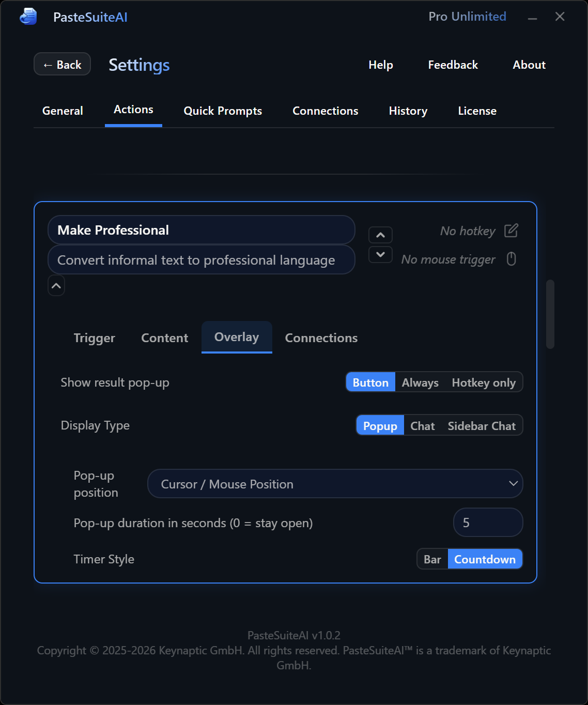Edit the Make Professional action name field
The width and height of the screenshot is (588, 705).
[x=202, y=230]
